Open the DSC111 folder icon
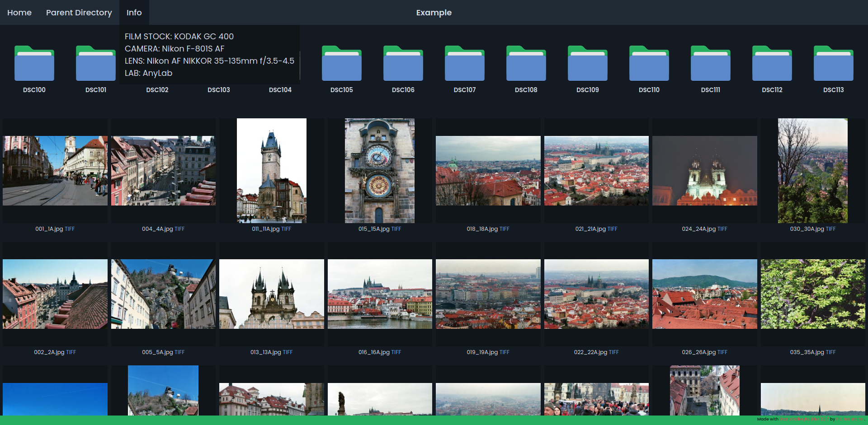This screenshot has height=425, width=868. point(711,64)
